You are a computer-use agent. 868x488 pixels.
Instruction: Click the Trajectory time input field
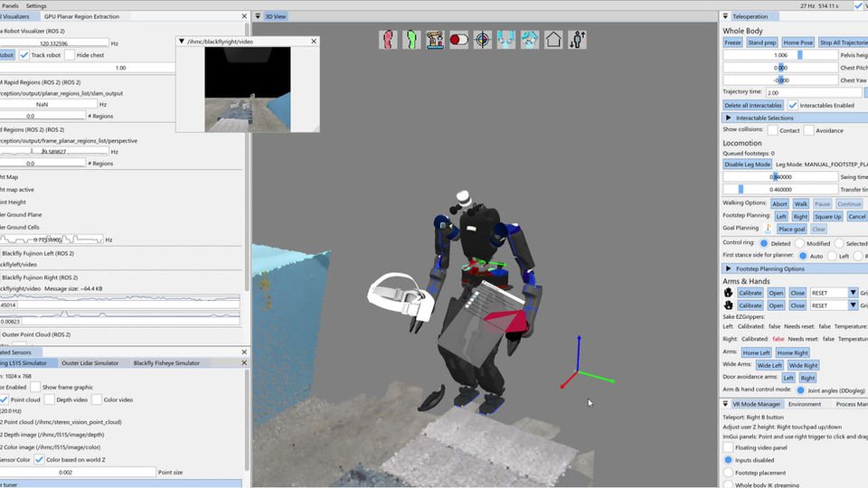[815, 92]
